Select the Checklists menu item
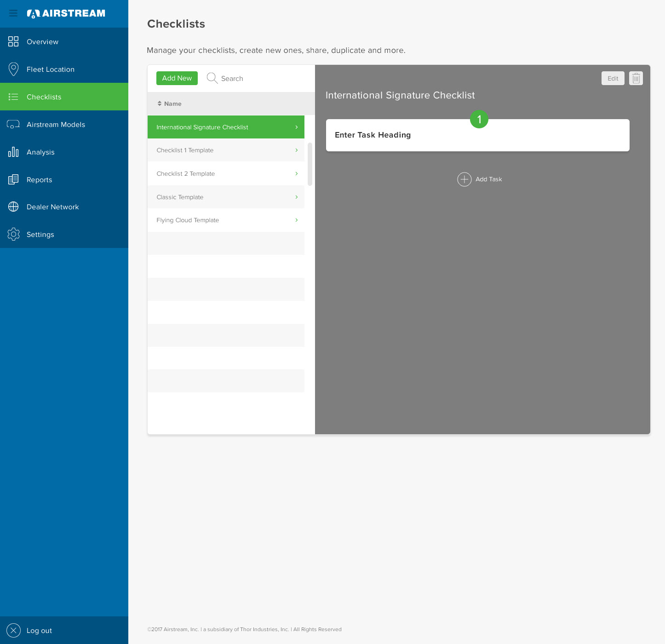Viewport: 665px width, 644px height. pos(64,97)
